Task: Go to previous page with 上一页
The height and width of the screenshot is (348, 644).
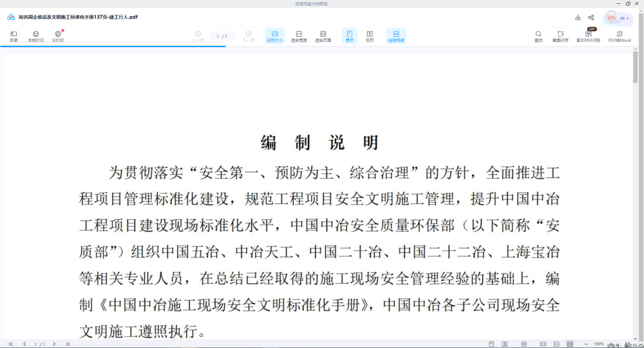Action: click(198, 36)
